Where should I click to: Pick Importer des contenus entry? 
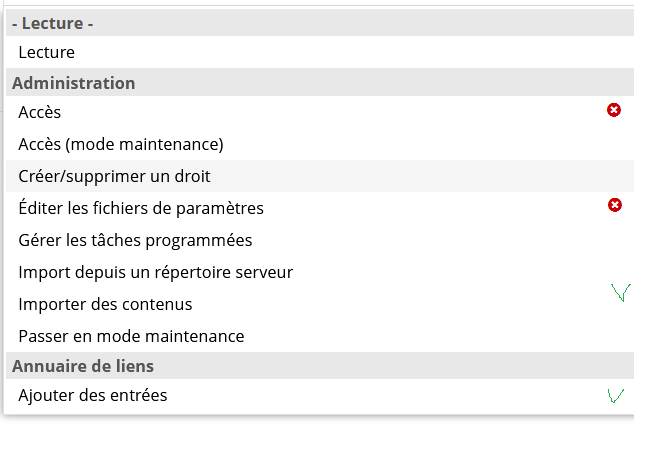point(320,304)
